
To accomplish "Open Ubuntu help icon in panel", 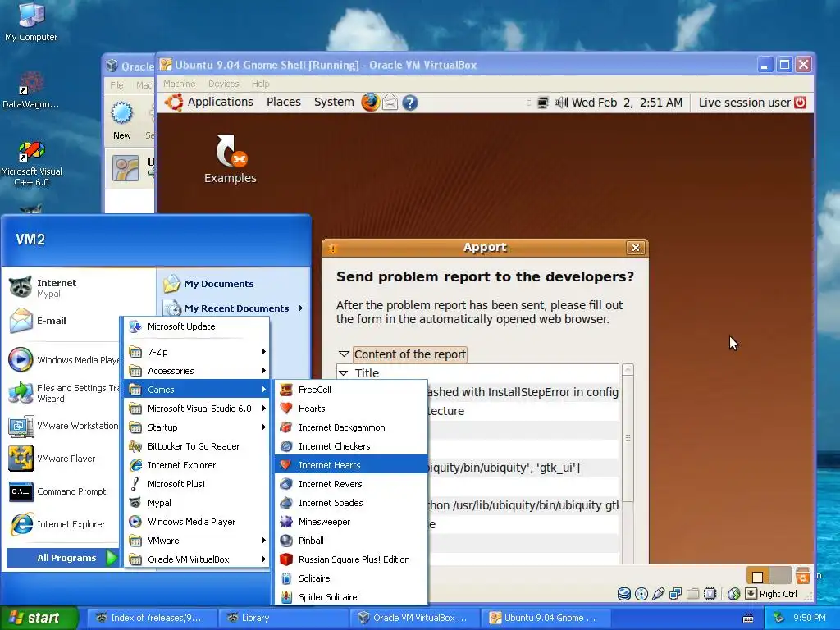I will click(410, 103).
